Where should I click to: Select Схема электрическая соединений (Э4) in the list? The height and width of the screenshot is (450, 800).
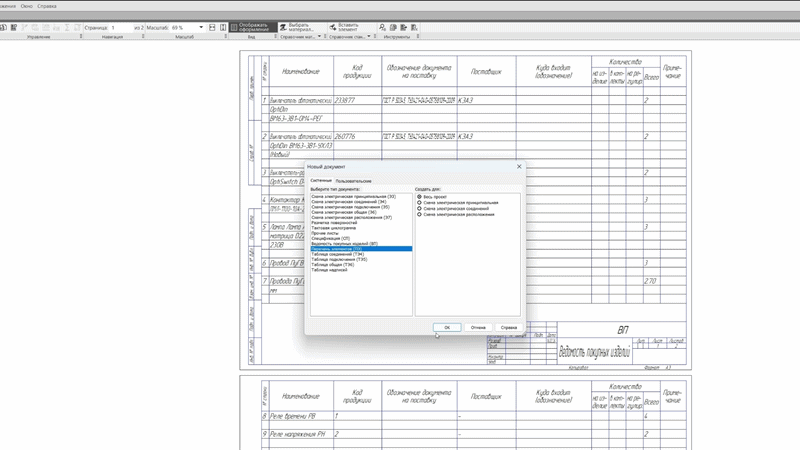coord(349,202)
